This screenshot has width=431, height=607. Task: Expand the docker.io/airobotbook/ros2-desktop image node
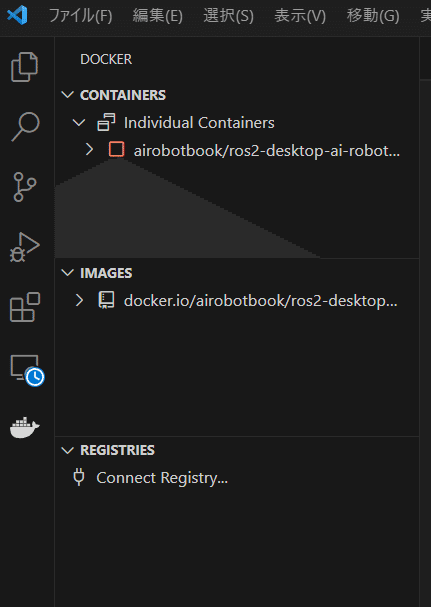point(79,300)
